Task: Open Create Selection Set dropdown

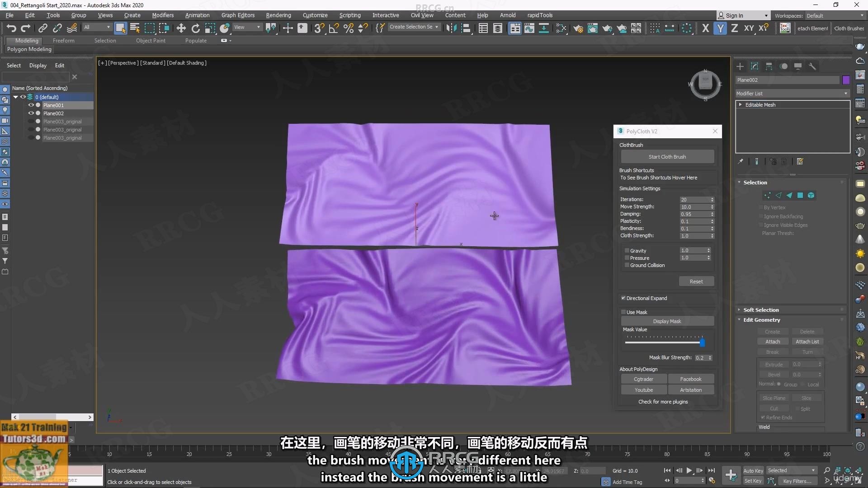Action: (414, 27)
